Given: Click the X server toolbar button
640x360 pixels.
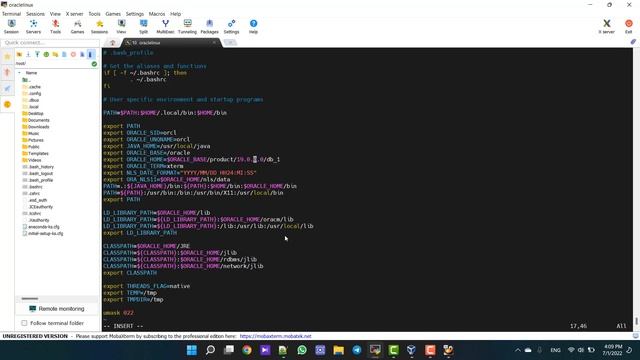Looking at the screenshot, I should [x=607, y=27].
